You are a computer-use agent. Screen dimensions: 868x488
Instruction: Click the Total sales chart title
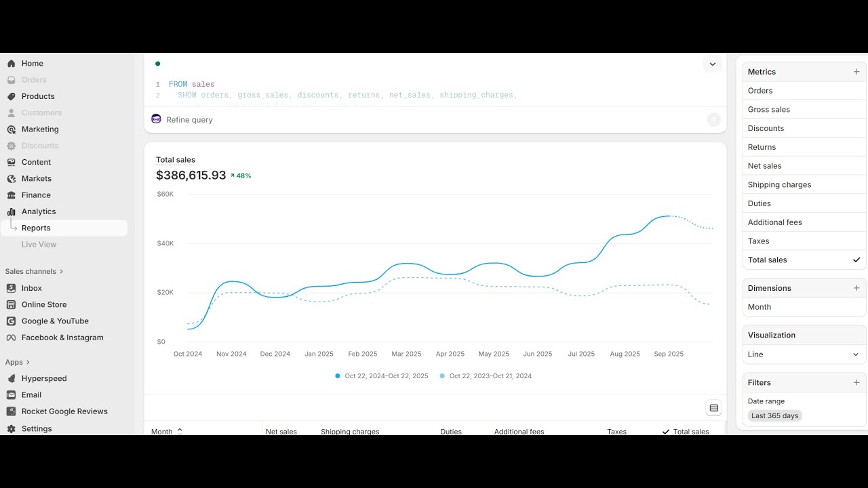pyautogui.click(x=176, y=160)
